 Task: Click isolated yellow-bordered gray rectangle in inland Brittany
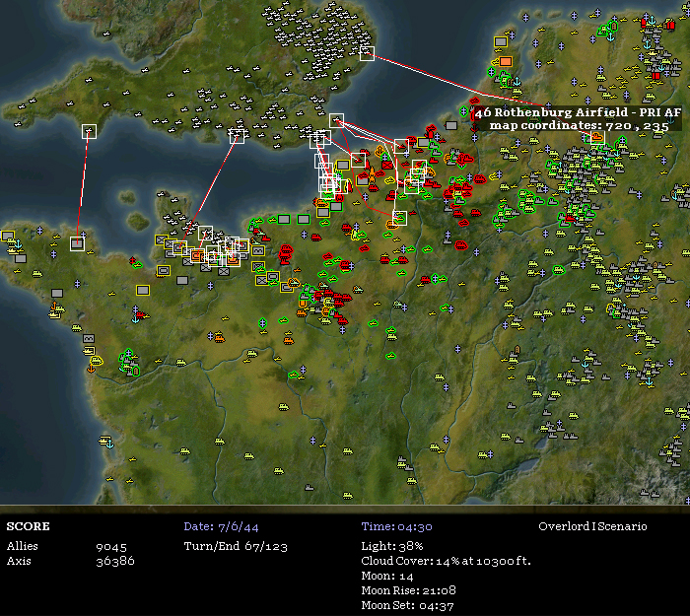(x=143, y=290)
